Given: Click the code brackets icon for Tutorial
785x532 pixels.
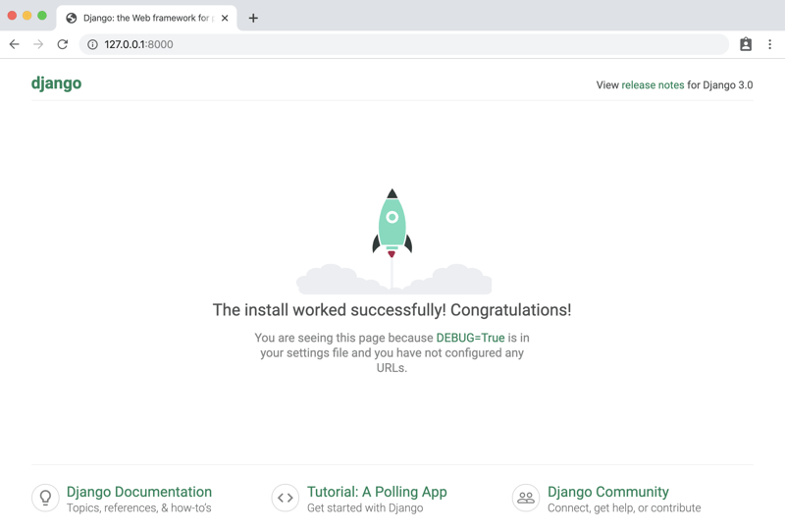Looking at the screenshot, I should tap(286, 498).
